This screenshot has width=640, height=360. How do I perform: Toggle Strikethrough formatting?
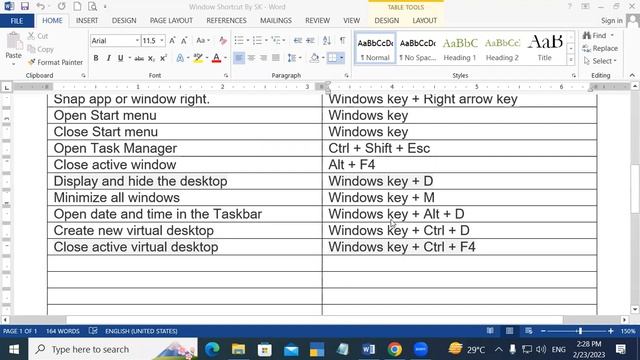139,58
